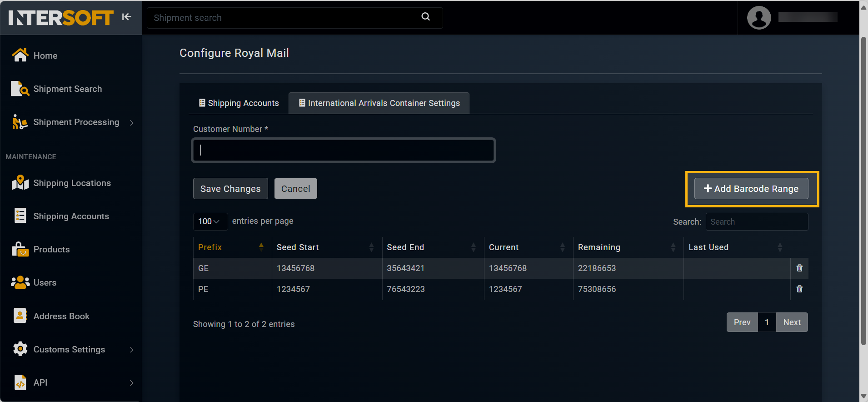The width and height of the screenshot is (868, 402).
Task: Click the Shipping Accounts list icon in sidebar
Action: [x=20, y=216]
